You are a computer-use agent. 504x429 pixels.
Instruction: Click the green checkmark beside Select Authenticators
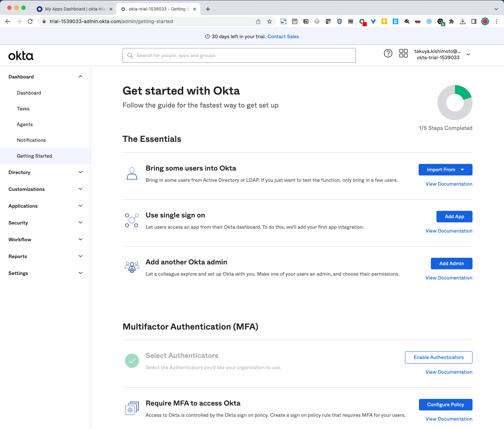click(132, 361)
